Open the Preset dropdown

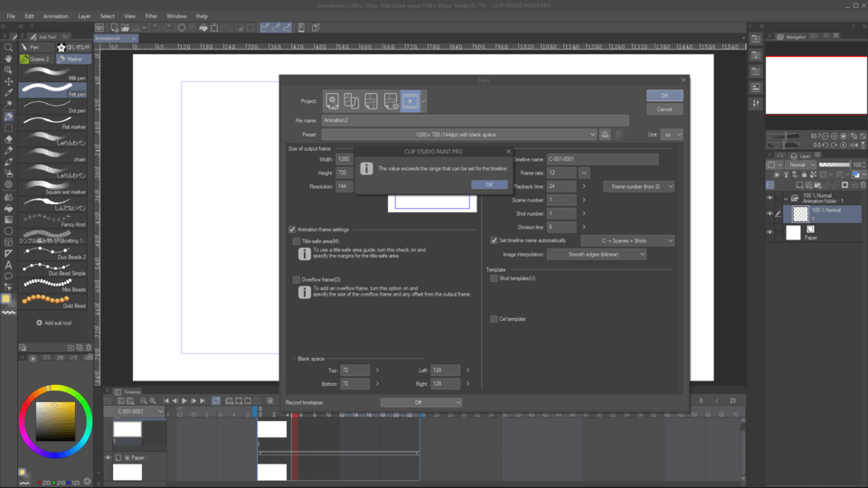tap(459, 135)
